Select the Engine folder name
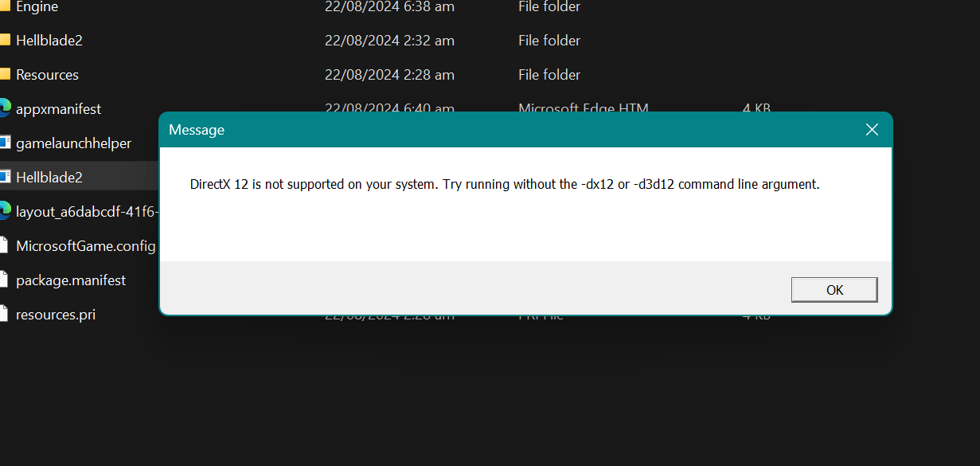Screen dimensions: 980x466 [37, 6]
